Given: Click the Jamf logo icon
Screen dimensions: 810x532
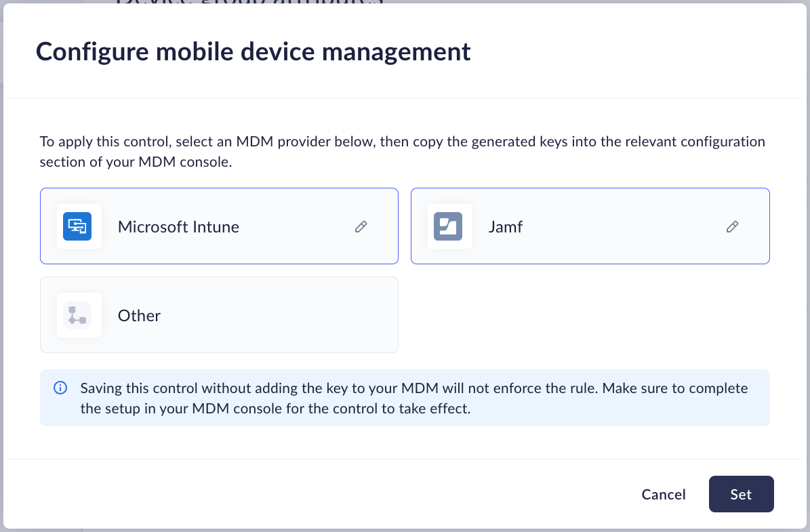Looking at the screenshot, I should [x=448, y=226].
